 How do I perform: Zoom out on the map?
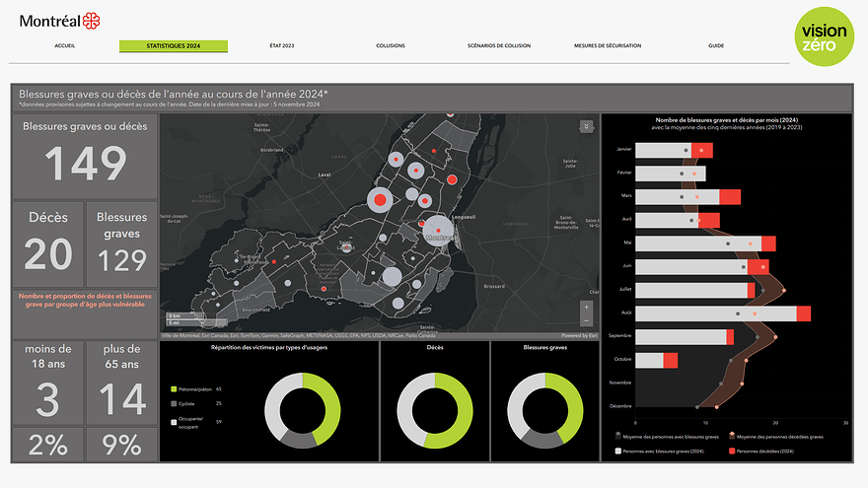tap(586, 320)
